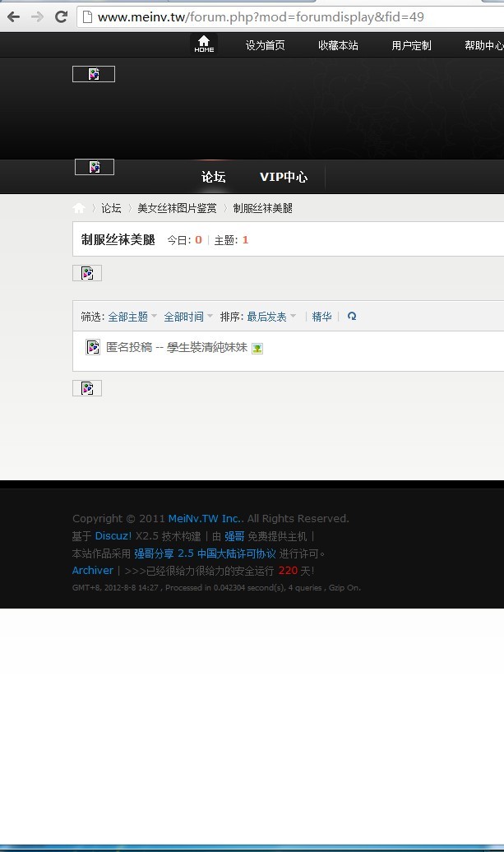The image size is (504, 852).
Task: Open Discuz! footer link
Action: click(x=113, y=535)
